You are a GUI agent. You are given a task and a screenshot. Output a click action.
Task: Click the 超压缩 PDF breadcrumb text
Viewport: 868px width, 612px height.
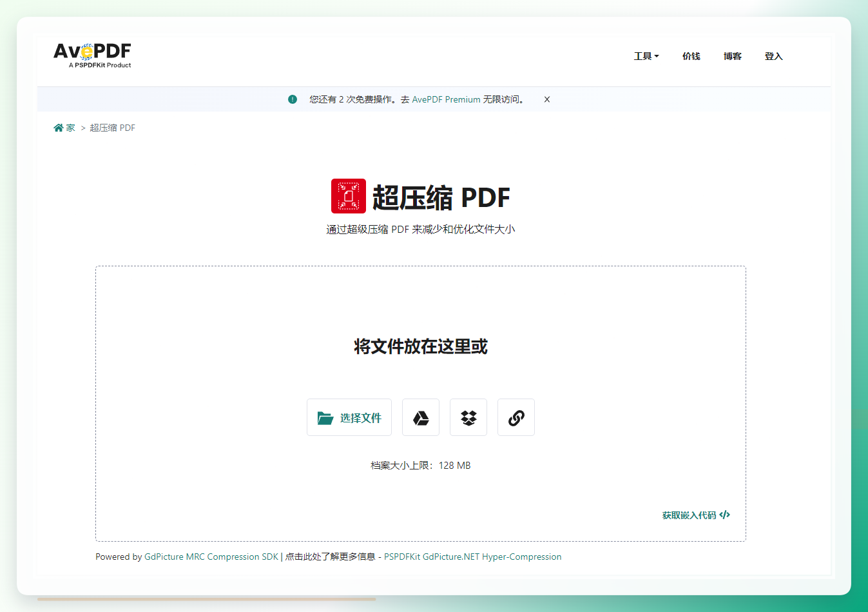(x=112, y=128)
